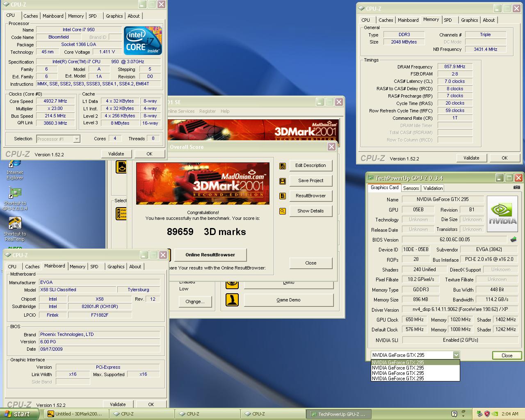Open Graphics tab in the CPU-Z mainboard window
This screenshot has height=420, width=525.
[116, 267]
